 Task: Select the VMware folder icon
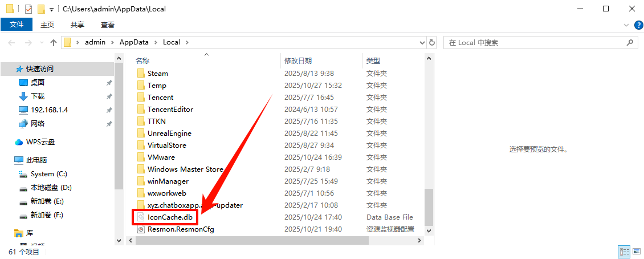coord(141,157)
